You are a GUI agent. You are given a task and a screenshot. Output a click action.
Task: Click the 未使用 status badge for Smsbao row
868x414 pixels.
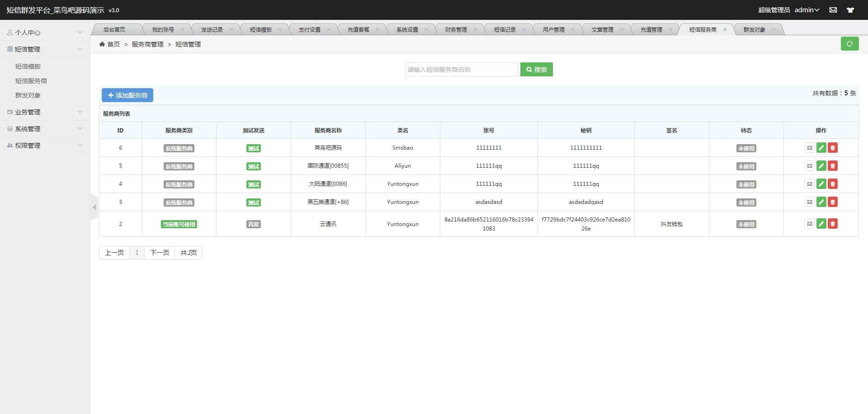[746, 148]
